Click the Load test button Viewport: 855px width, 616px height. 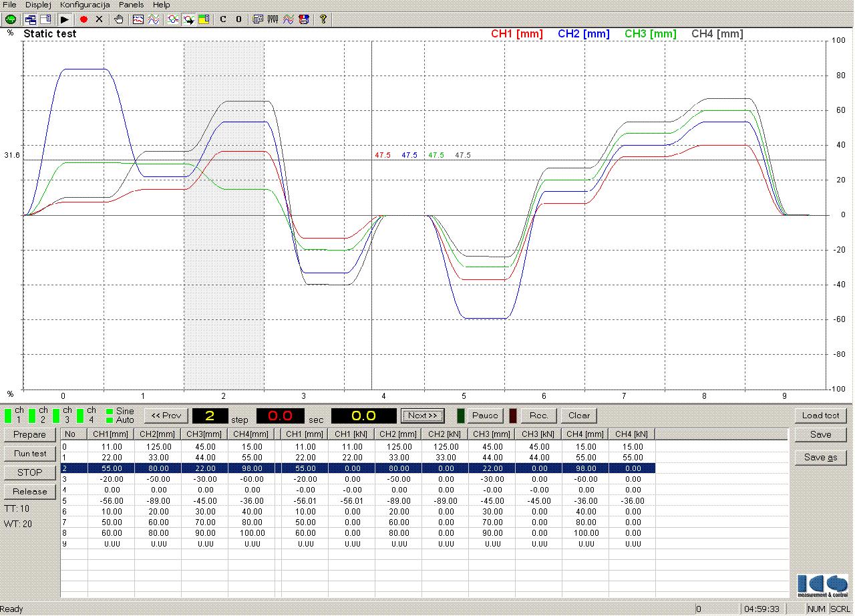pos(821,416)
